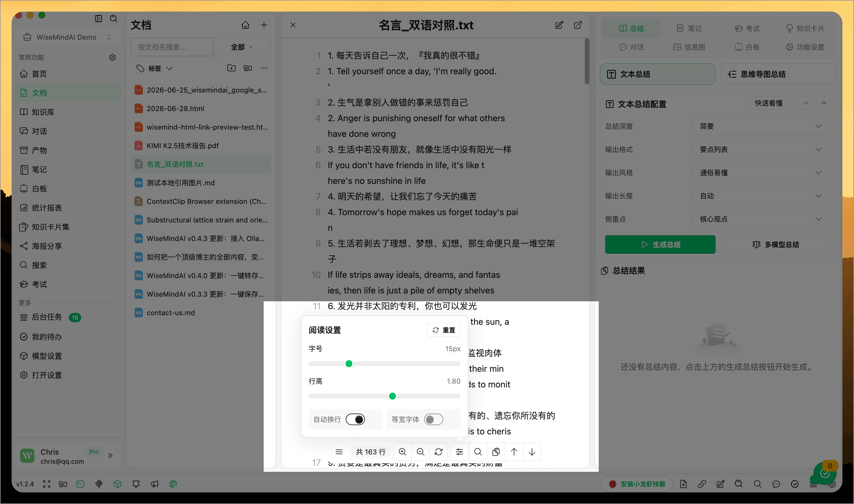Click the 按文档名搜索 input field
854x504 pixels.
(172, 47)
